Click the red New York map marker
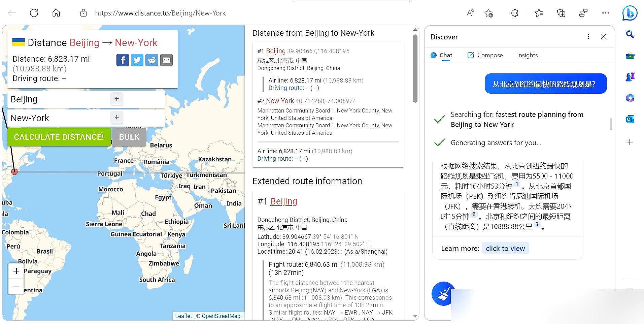This screenshot has height=324, width=644. point(14,172)
